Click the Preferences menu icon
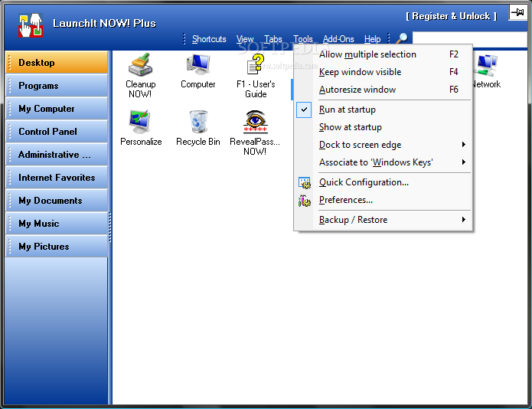The width and height of the screenshot is (532, 409). (305, 201)
